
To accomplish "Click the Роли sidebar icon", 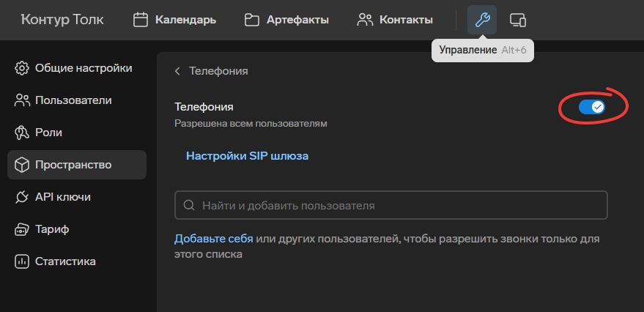I will (x=22, y=133).
